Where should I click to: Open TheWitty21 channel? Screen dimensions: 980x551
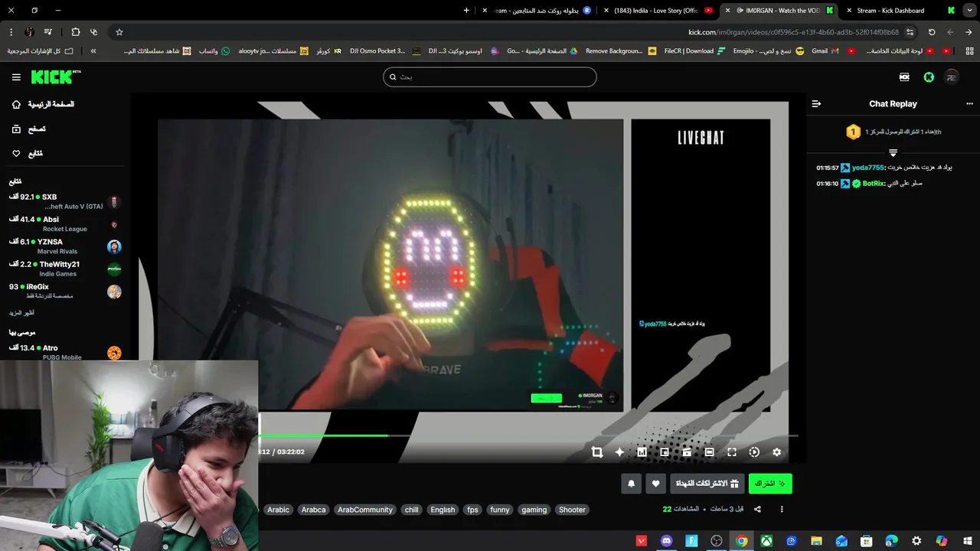pos(65,269)
